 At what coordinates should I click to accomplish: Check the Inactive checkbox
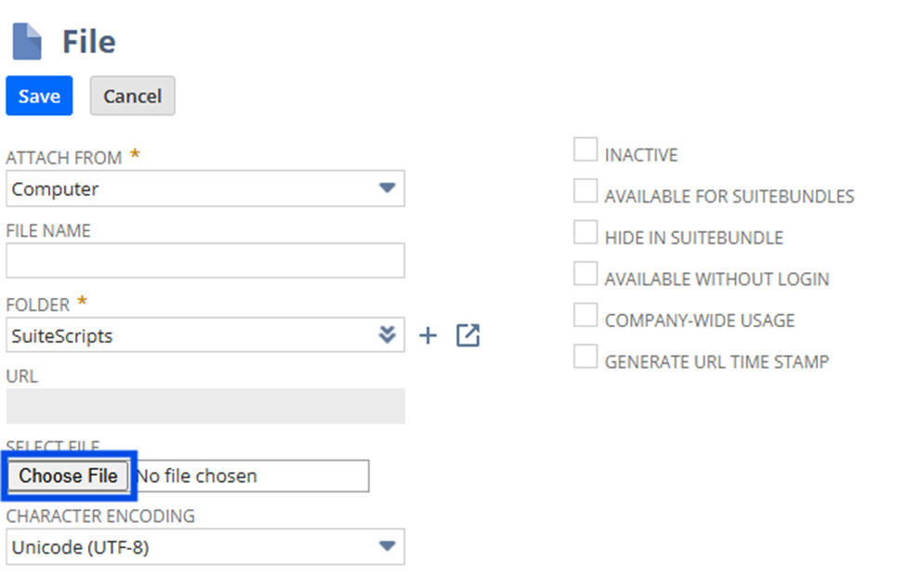[x=585, y=150]
